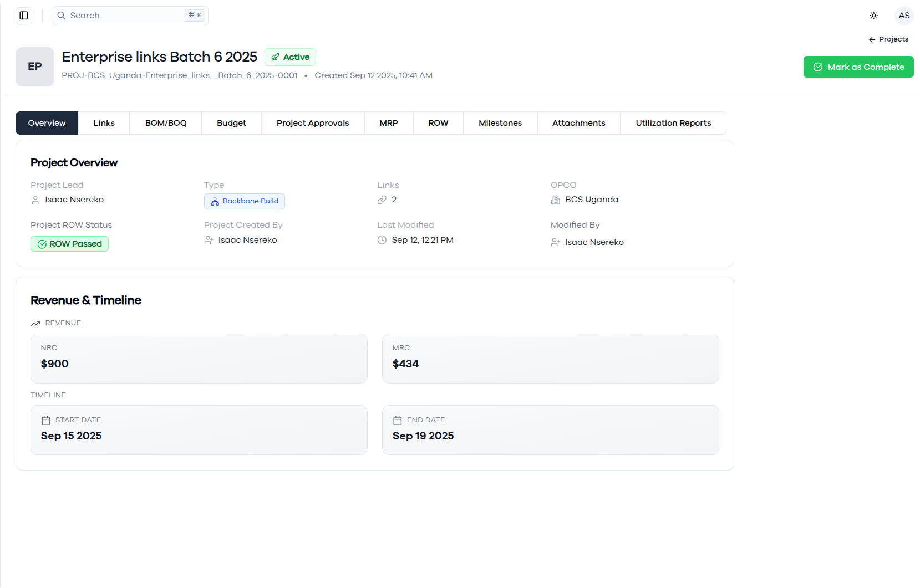Click the Mark as Complete button
Viewport: 920px width, 588px height.
click(x=858, y=67)
